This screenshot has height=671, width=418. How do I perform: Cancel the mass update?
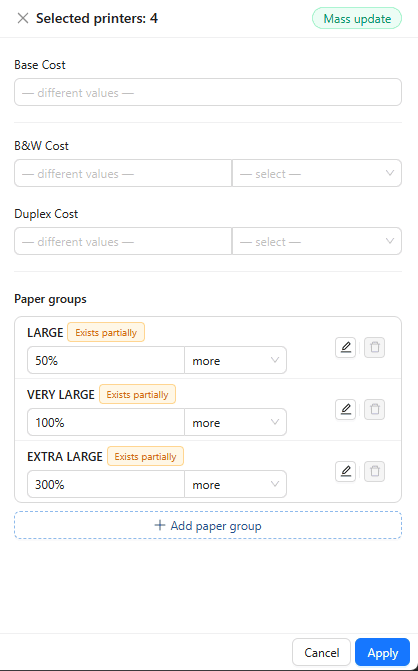[321, 652]
